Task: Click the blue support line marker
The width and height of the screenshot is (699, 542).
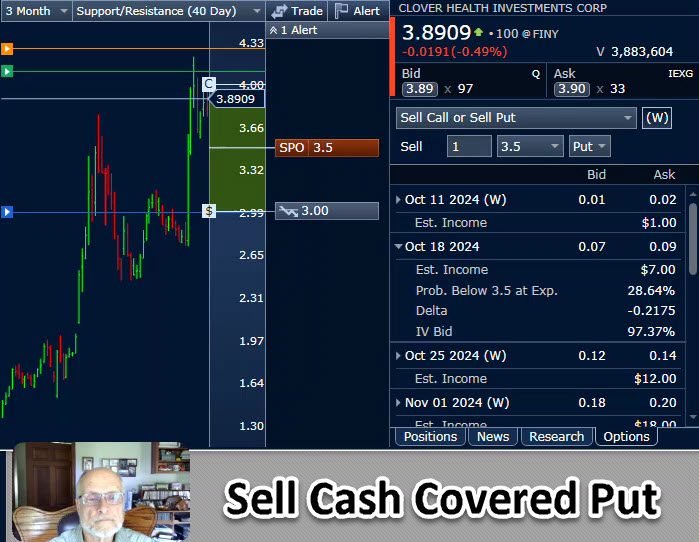Action: tap(7, 212)
